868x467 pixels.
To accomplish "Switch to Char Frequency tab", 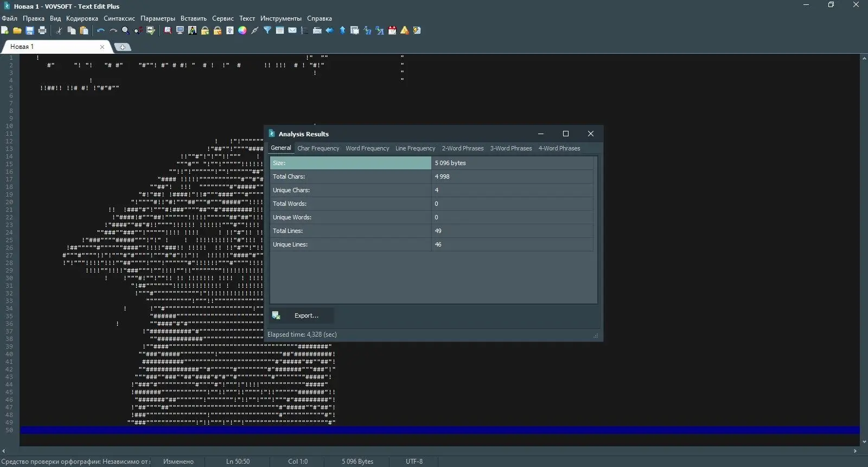I will [318, 148].
